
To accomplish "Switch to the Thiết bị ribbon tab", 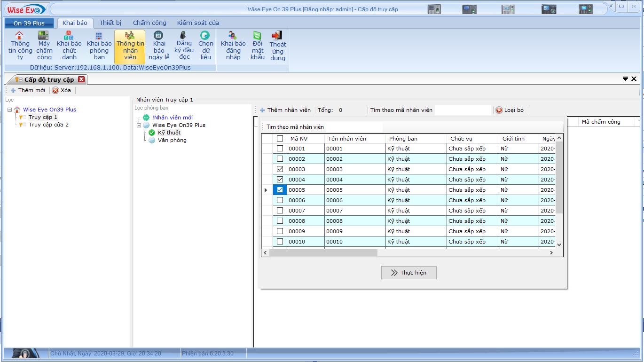I will point(110,23).
